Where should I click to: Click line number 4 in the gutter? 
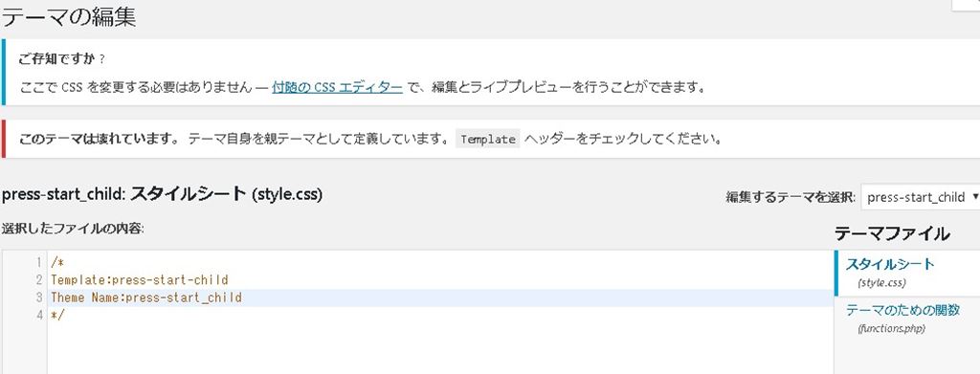tap(38, 316)
